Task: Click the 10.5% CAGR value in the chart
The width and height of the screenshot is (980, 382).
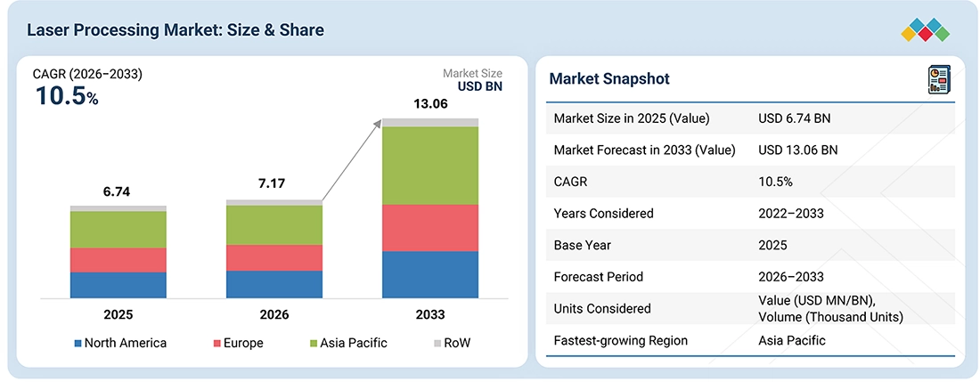Action: pos(67,97)
